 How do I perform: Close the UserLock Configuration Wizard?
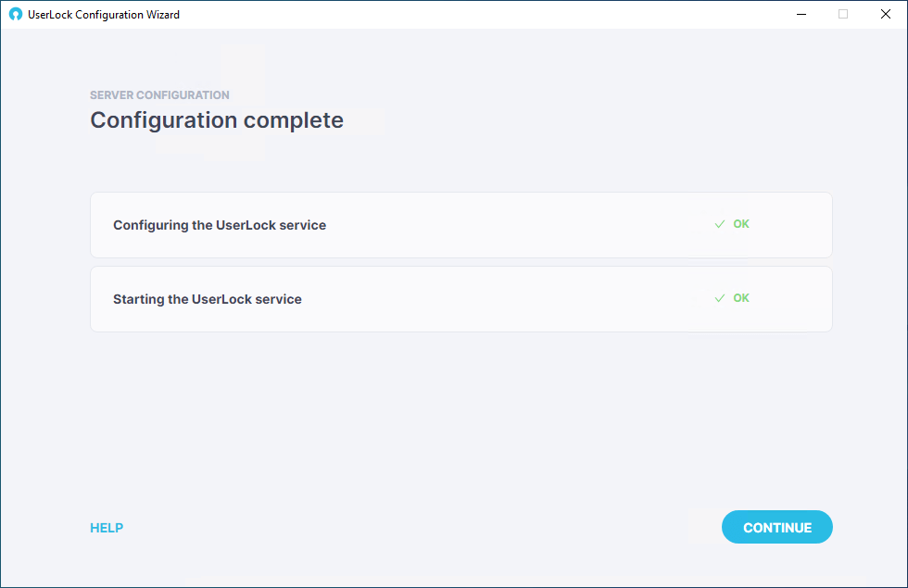click(886, 15)
